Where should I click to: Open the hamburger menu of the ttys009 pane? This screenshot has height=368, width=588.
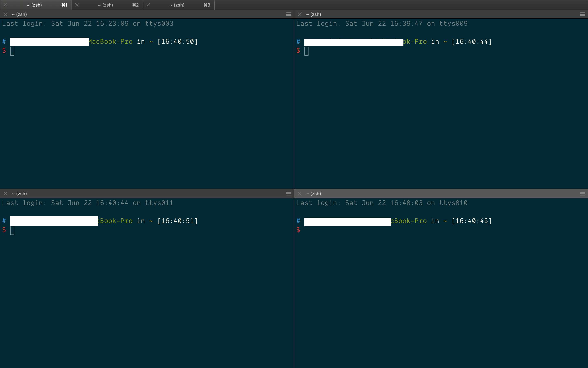(582, 14)
